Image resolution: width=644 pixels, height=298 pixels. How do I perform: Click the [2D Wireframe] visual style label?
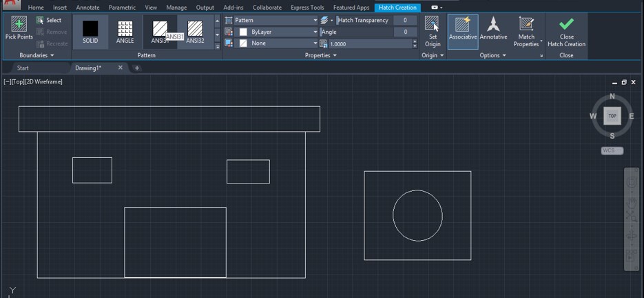point(43,82)
